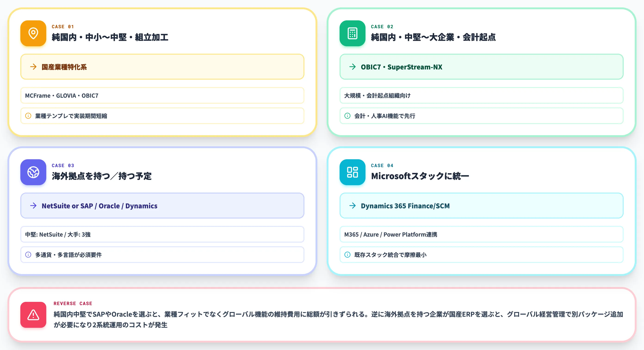Click the info icon next to 既存スタック統合で摩擦最小

click(347, 255)
